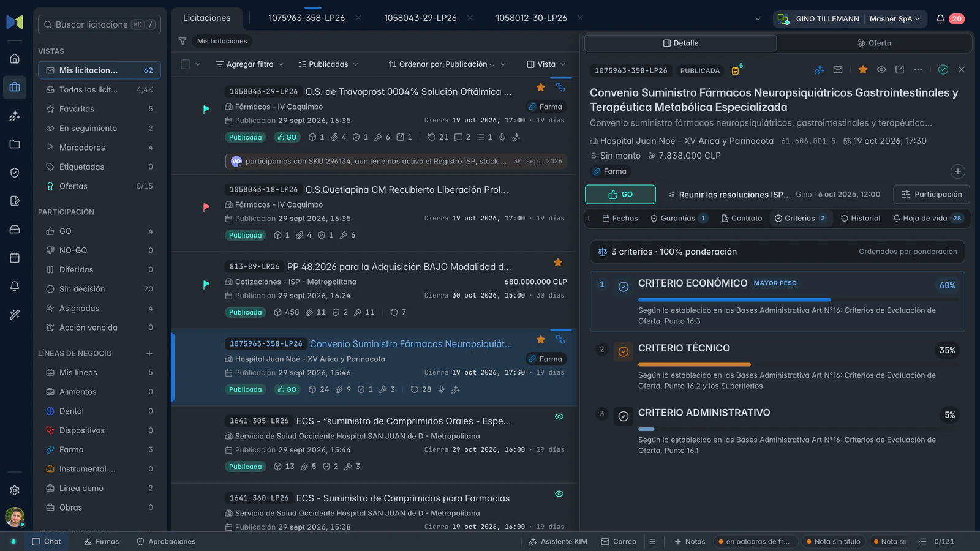Open the Ordenar por Publicación dropdown

[447, 64]
